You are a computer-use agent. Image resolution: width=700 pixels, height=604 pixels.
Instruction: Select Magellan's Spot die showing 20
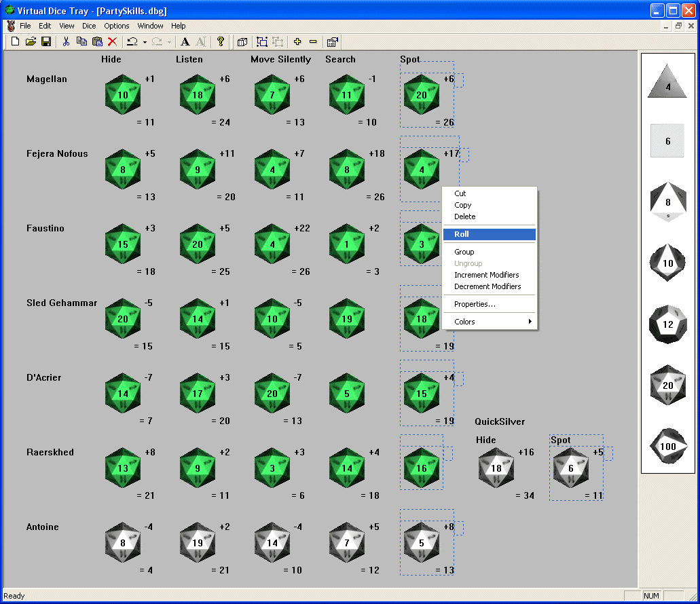click(x=422, y=94)
